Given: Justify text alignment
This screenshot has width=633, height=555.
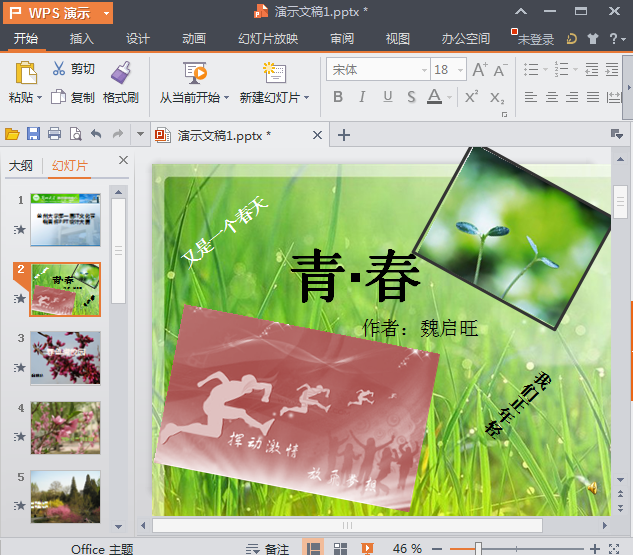Looking at the screenshot, I should point(593,97).
